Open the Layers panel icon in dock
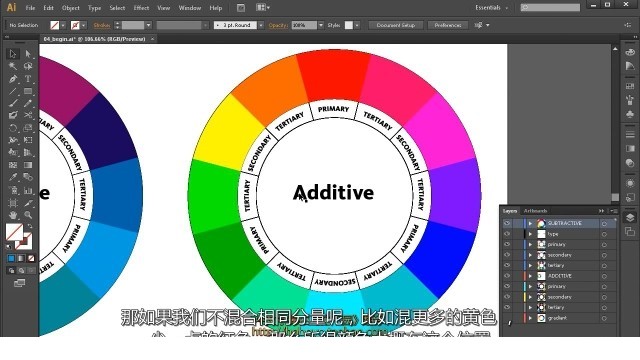 click(x=630, y=218)
